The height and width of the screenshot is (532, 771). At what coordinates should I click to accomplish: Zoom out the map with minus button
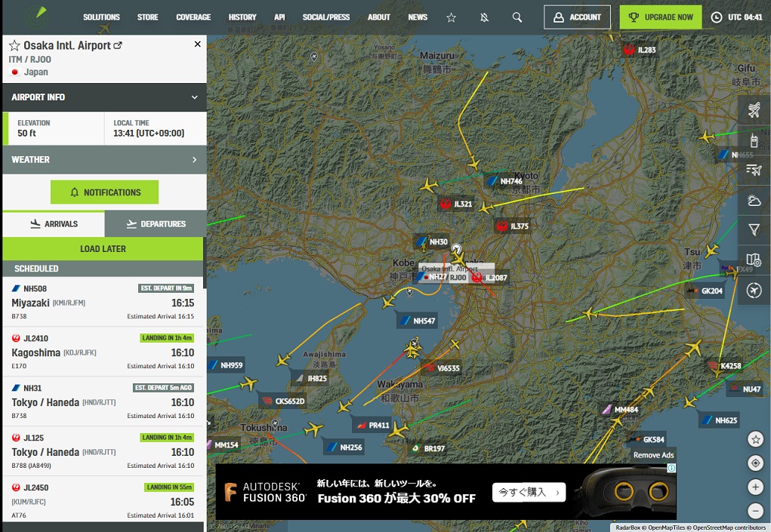[x=755, y=510]
